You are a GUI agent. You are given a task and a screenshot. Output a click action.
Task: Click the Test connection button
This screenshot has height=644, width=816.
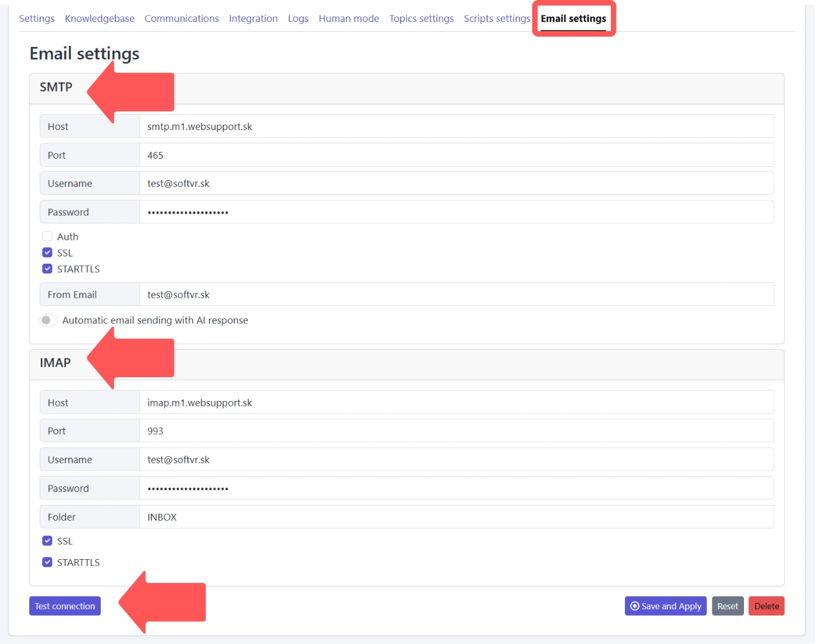pos(65,606)
